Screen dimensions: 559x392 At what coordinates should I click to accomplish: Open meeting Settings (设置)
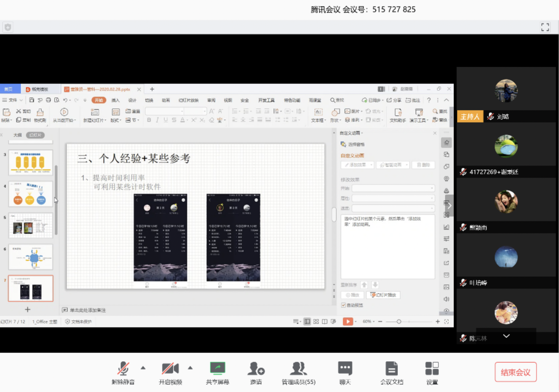pyautogui.click(x=432, y=368)
